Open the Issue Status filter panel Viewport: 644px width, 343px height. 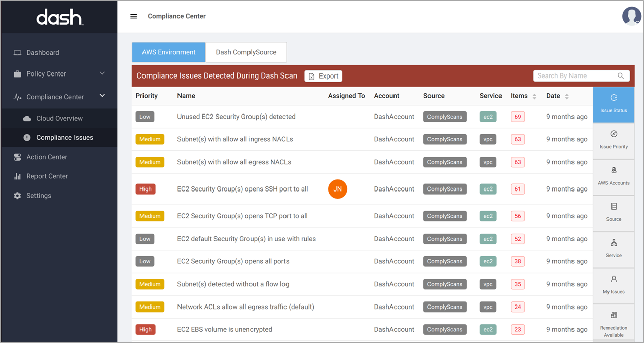pyautogui.click(x=614, y=104)
